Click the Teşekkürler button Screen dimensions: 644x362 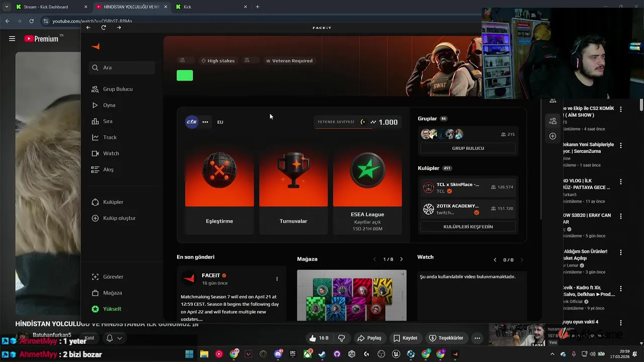click(x=446, y=338)
